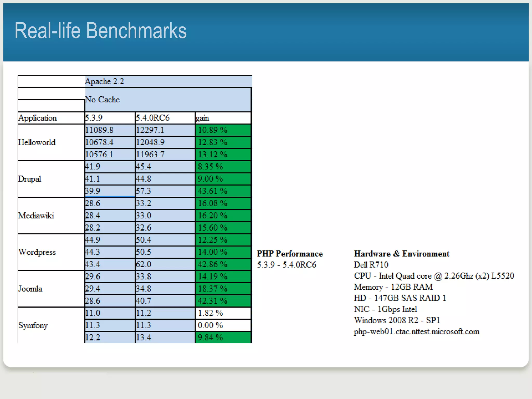Screen dimensions: 532x399
Task: Click the Windows 2008 R2 - SP1 line
Action: tap(397, 321)
